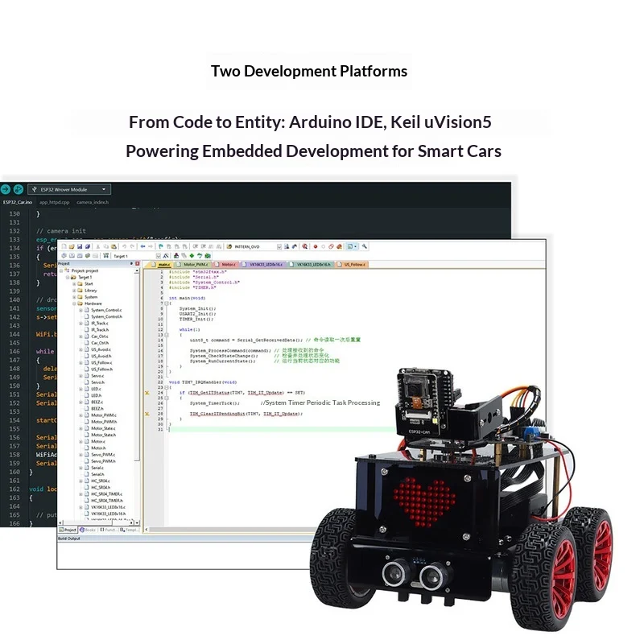Click Manage Run-Time Environment green diamond icon
This screenshot has width=644, height=644.
click(x=192, y=255)
